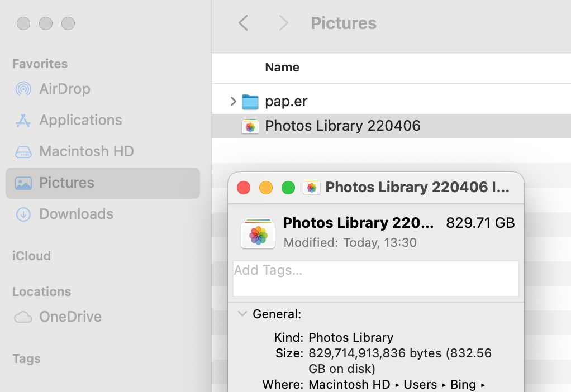Click the Finder window's gray close button
571x392 pixels.
click(23, 23)
